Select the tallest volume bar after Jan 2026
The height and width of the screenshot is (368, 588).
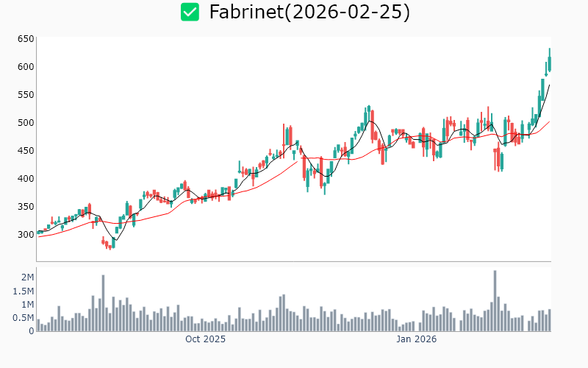495,301
